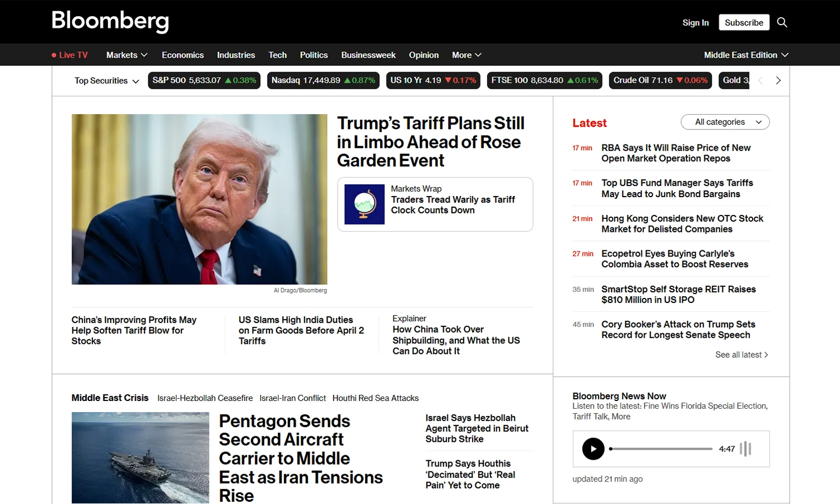The image size is (840, 504).
Task: Open the Crude Oil ticker chip
Action: coord(660,80)
